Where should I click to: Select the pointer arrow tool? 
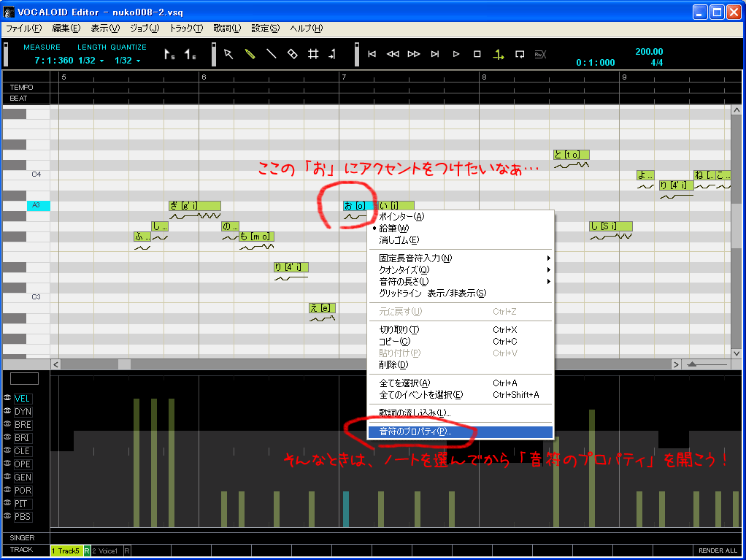[228, 54]
